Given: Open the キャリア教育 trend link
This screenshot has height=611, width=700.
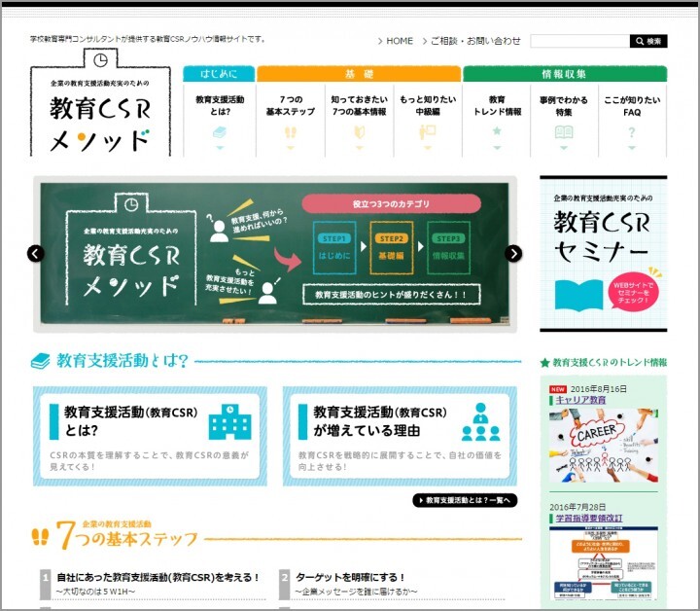Looking at the screenshot, I should point(580,400).
